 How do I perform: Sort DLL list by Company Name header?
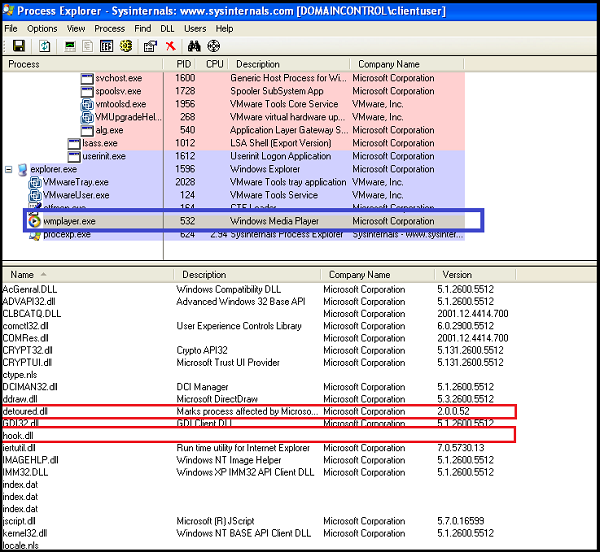[x=378, y=275]
